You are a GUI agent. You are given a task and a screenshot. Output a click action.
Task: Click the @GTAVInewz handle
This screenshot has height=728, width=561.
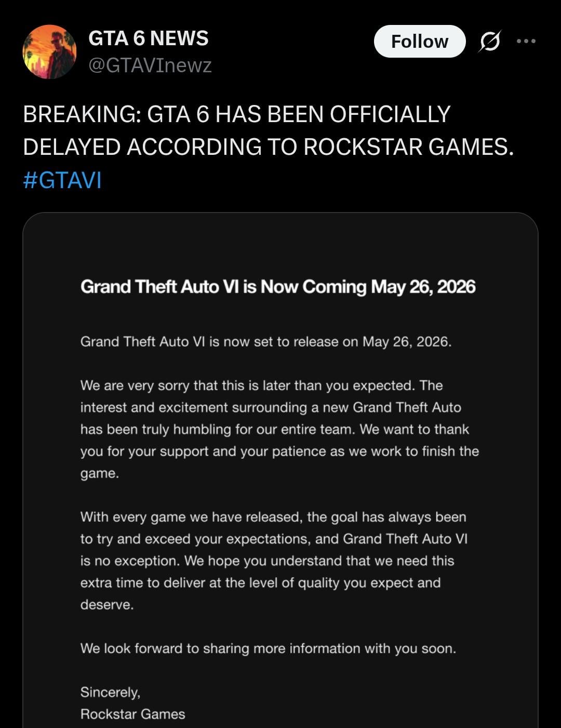(x=151, y=65)
